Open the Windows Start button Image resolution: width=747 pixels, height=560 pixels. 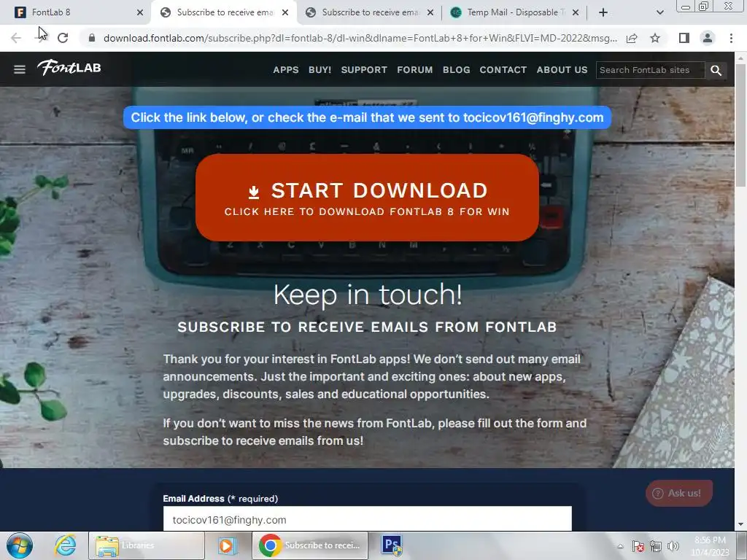(x=20, y=545)
